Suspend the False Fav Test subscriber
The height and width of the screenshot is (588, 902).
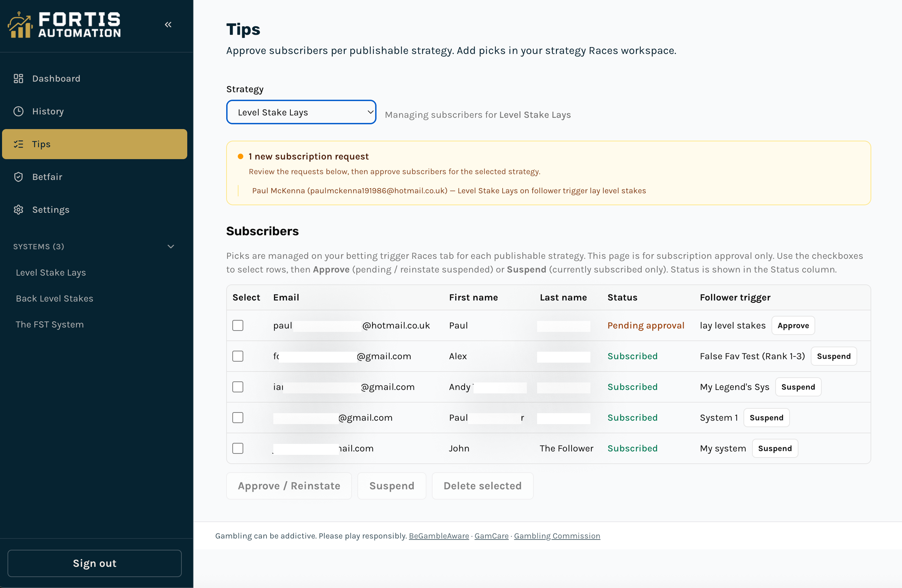[x=834, y=356]
